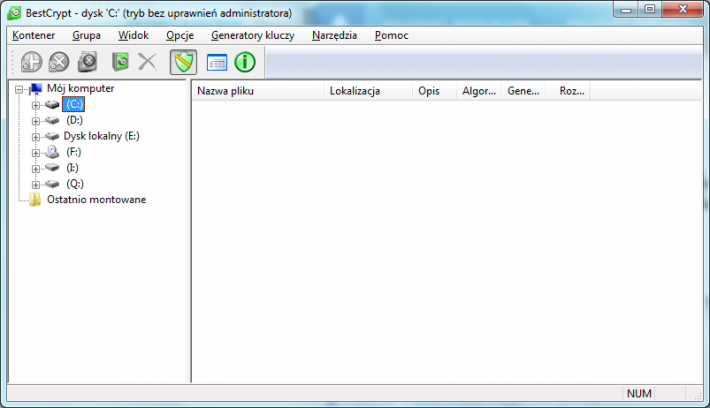
Task: Click the Dysk lokalny (E:) drive icon
Action: pos(52,136)
